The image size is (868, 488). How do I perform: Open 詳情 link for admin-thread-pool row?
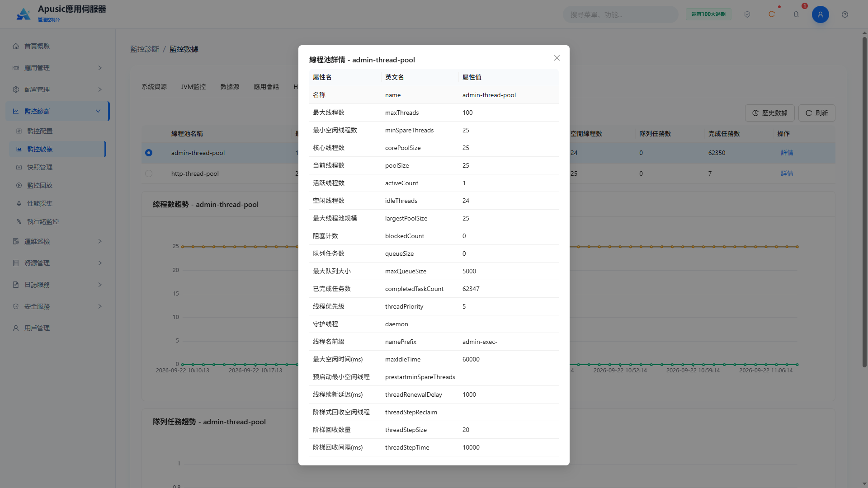(787, 153)
